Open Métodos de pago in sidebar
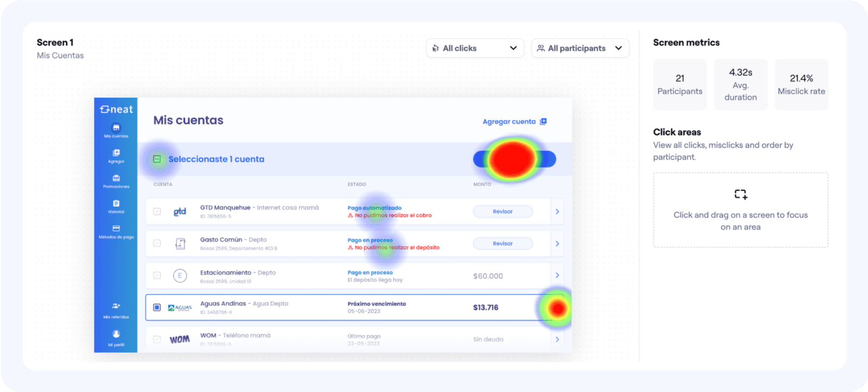 (x=116, y=232)
